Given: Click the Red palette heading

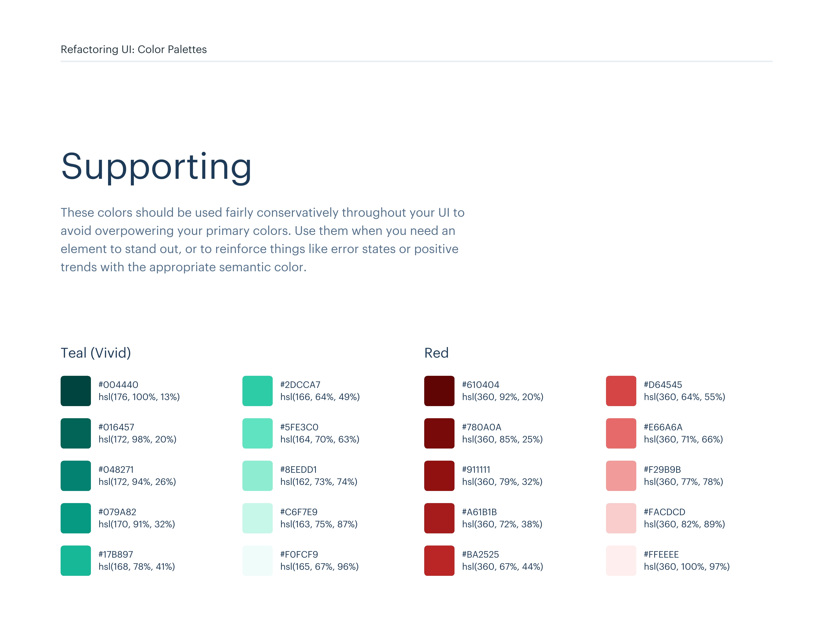Looking at the screenshot, I should tap(436, 353).
